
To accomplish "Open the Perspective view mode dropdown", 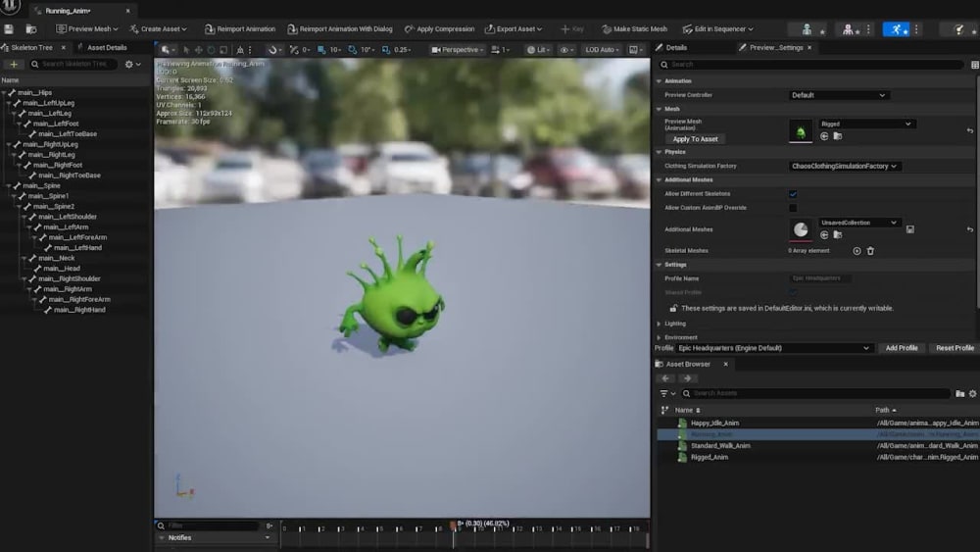I will [x=458, y=49].
